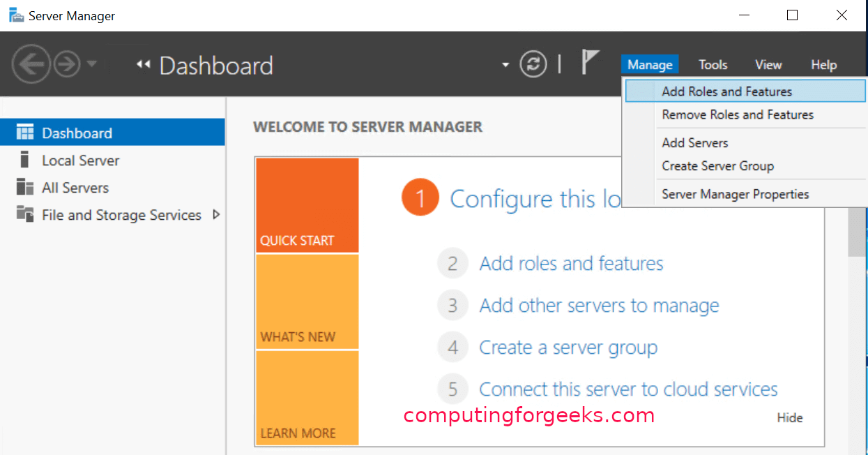This screenshot has height=455, width=868.
Task: Click the forward navigation arrow icon
Action: coord(67,65)
